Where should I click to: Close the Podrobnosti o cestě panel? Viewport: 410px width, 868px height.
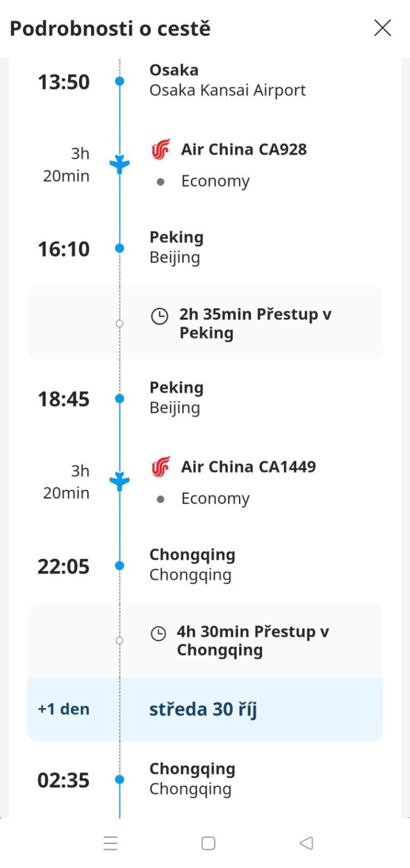[x=382, y=28]
